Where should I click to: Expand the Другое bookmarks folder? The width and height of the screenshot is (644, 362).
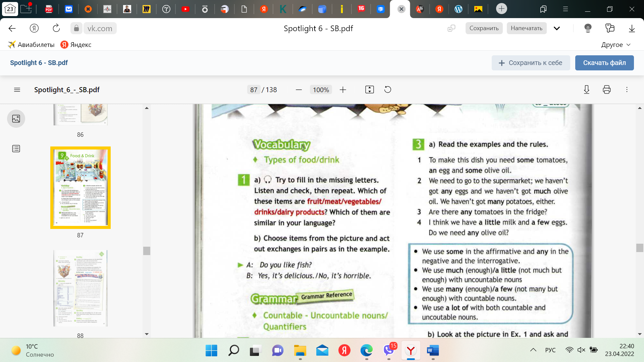coord(616,45)
